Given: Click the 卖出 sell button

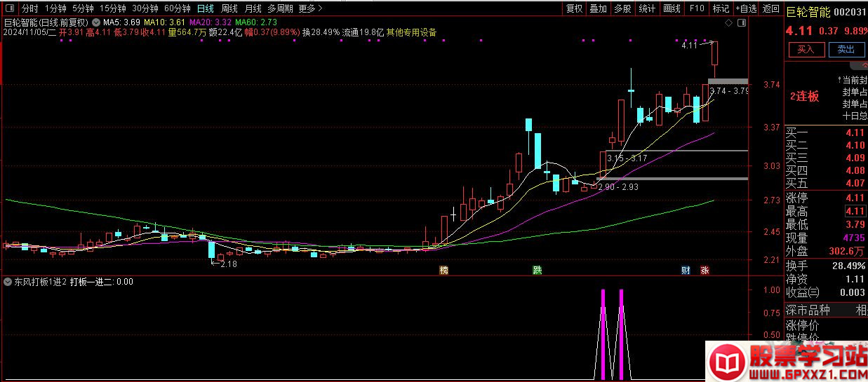Looking at the screenshot, I should (846, 50).
